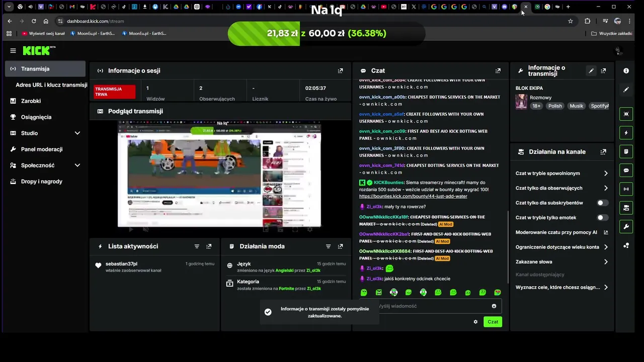
Task: Click username Zi_ol3k in Język mod action
Action: [313, 270]
